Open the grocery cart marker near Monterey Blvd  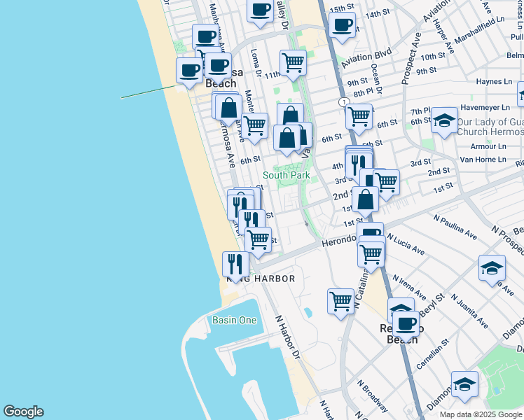coord(254,128)
